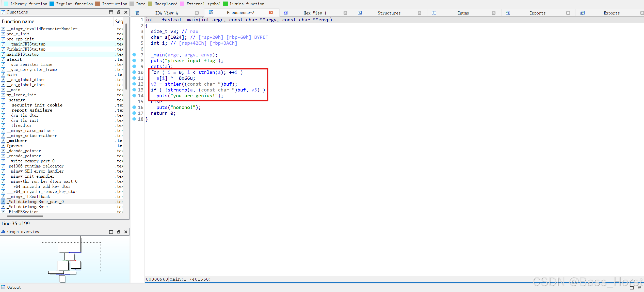Click the Imports tab icon

click(x=508, y=13)
